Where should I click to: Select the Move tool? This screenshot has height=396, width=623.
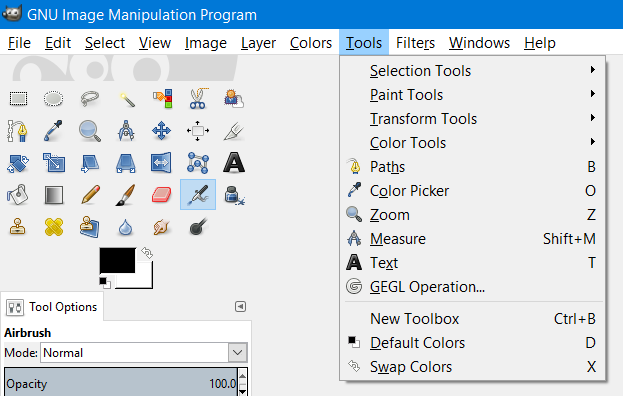click(x=162, y=131)
